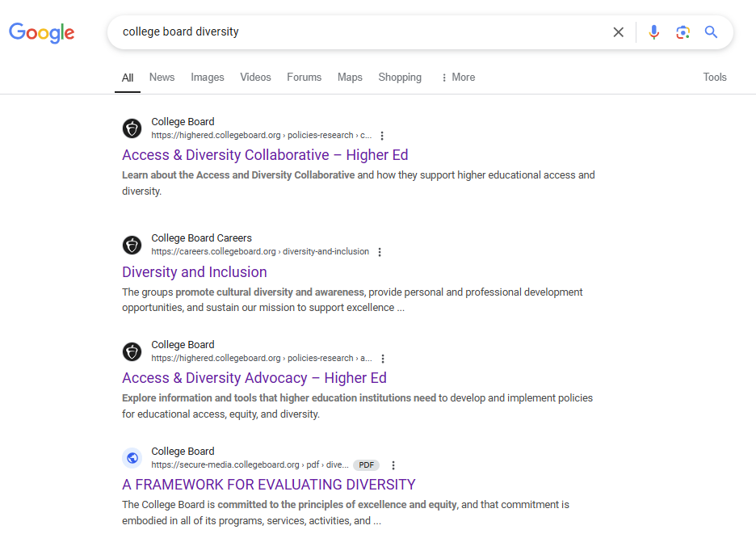Open options for Access & Diversity Collaborative result
Image resolution: width=756 pixels, height=538 pixels.
point(383,136)
